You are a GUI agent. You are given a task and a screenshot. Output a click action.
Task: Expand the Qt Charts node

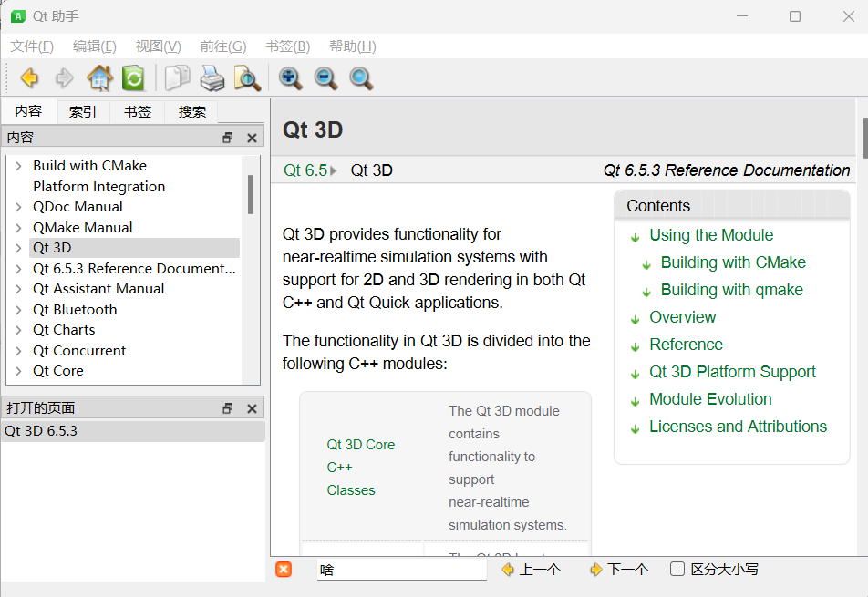(19, 330)
